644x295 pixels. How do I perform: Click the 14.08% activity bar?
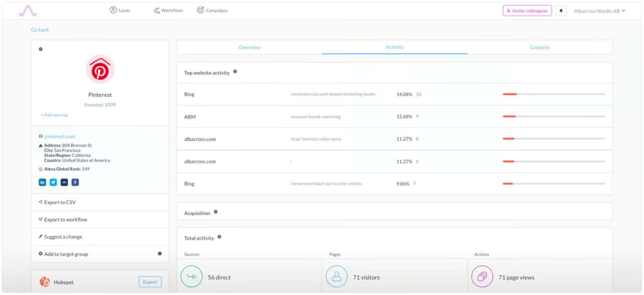click(x=554, y=94)
